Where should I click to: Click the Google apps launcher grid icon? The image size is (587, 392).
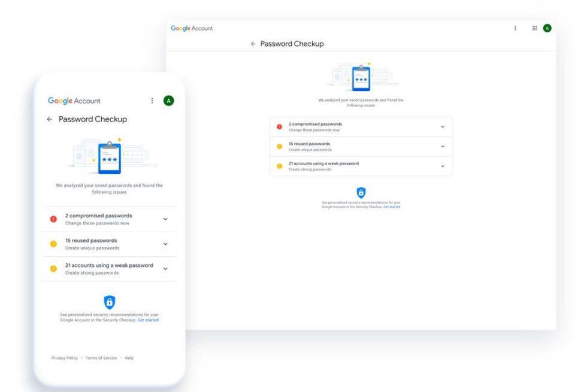(x=534, y=28)
